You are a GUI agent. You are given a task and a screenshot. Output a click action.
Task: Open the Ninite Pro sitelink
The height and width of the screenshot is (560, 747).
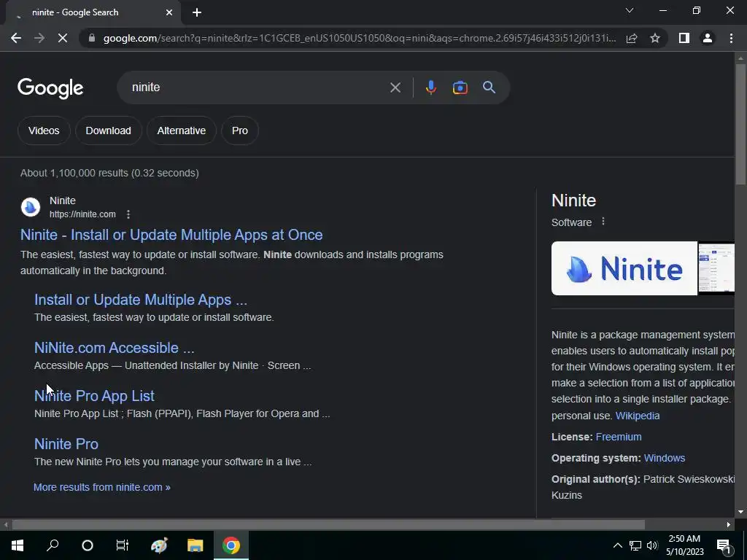[66, 444]
